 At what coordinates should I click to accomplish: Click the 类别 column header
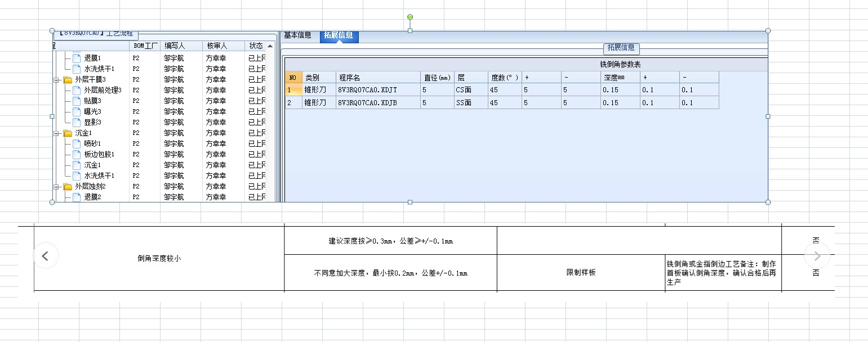pos(319,77)
